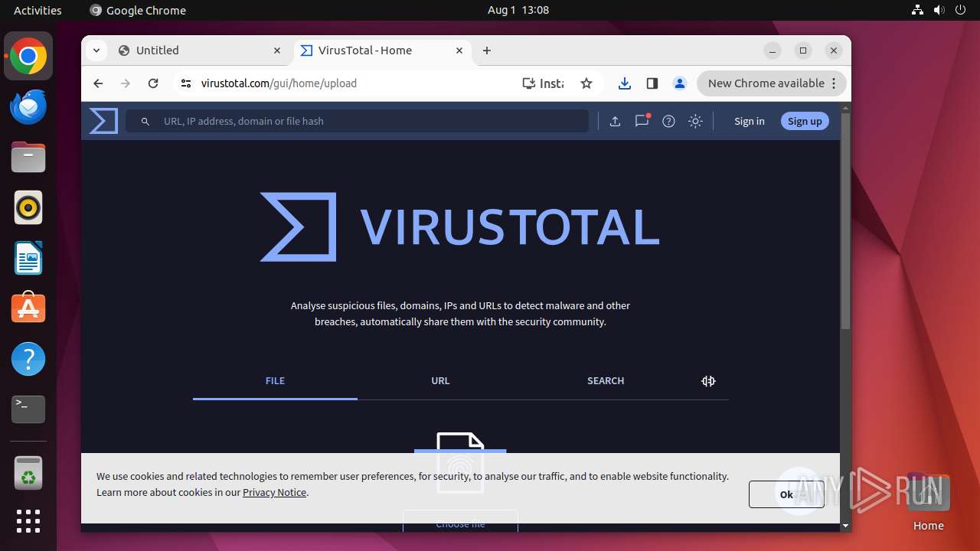Open the clock and calendar Aug 1 13:08
The width and height of the screenshot is (980, 551).
click(518, 10)
